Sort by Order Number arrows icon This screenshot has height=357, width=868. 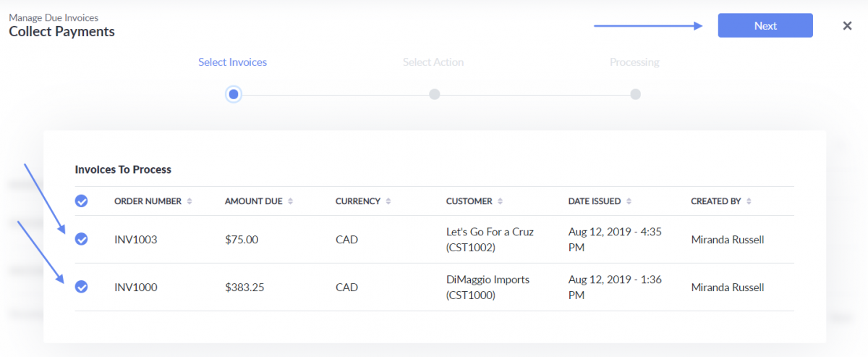(x=190, y=201)
